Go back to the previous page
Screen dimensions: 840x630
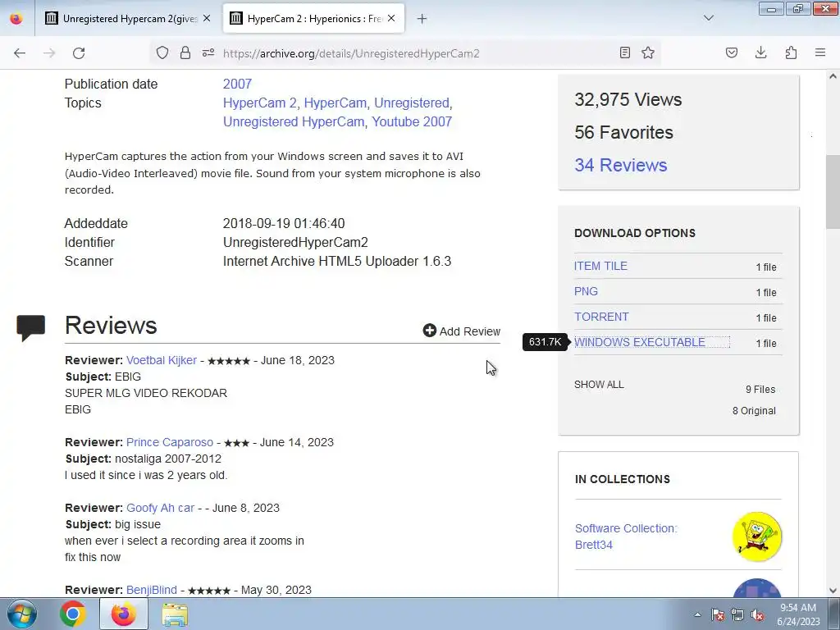(20, 53)
